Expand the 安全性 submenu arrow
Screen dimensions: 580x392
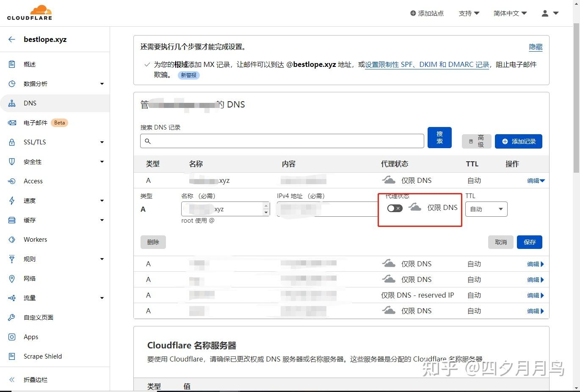[102, 162]
